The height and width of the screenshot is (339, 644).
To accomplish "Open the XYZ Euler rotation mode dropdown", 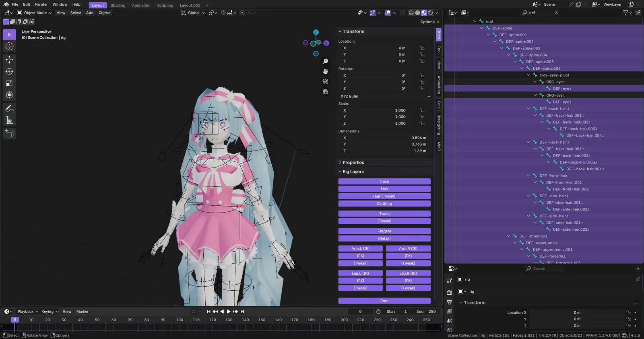I will pyautogui.click(x=385, y=97).
